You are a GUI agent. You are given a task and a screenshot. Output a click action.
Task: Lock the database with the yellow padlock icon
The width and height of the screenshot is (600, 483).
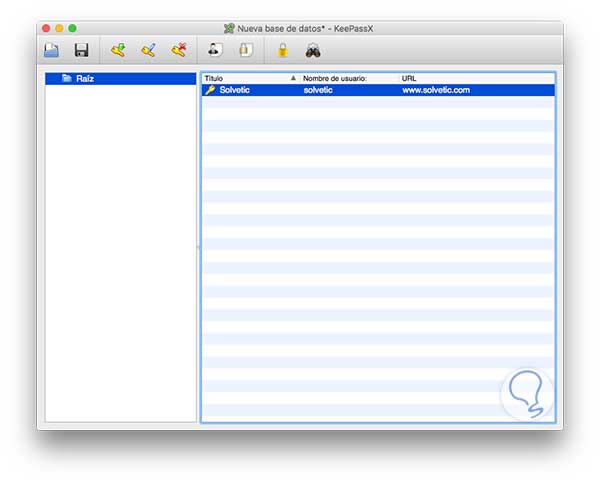pyautogui.click(x=282, y=50)
